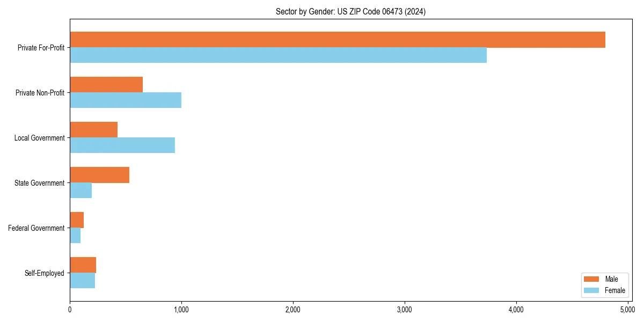Select the orange State Government bar
The height and width of the screenshot is (322, 644).
[99, 174]
